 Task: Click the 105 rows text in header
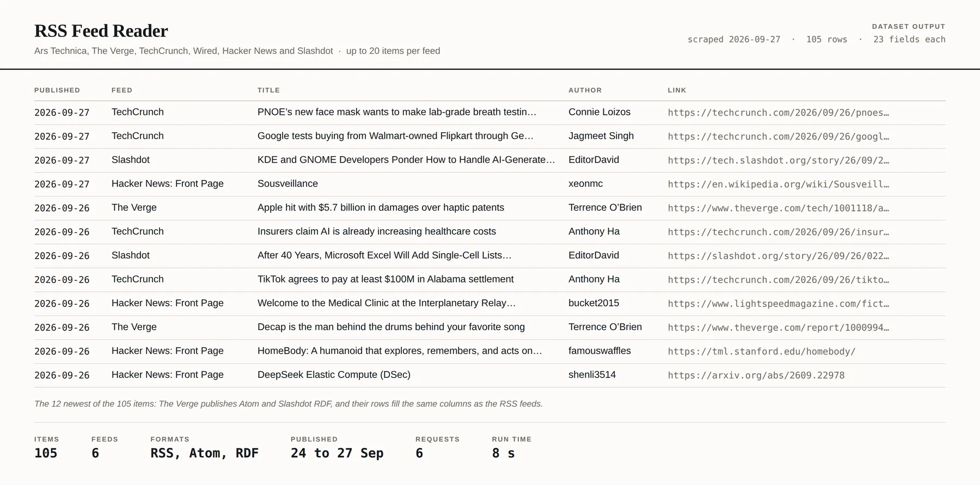point(826,40)
